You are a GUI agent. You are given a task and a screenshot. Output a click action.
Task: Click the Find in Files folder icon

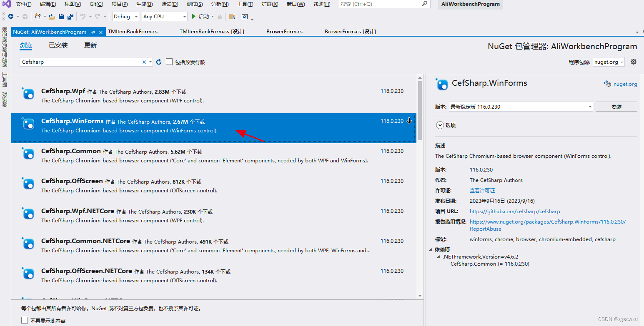(232, 17)
